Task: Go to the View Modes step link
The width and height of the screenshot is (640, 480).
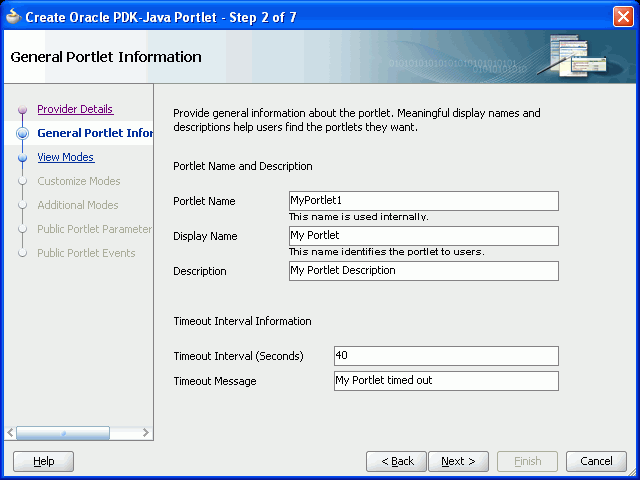Action: (x=66, y=157)
